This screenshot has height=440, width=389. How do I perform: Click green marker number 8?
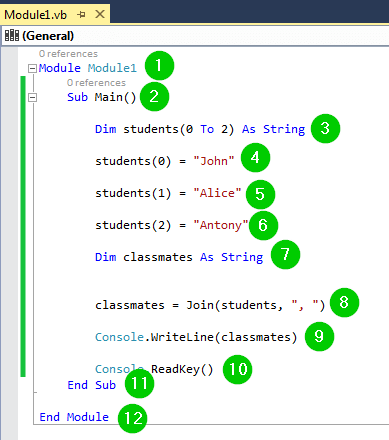click(x=344, y=302)
